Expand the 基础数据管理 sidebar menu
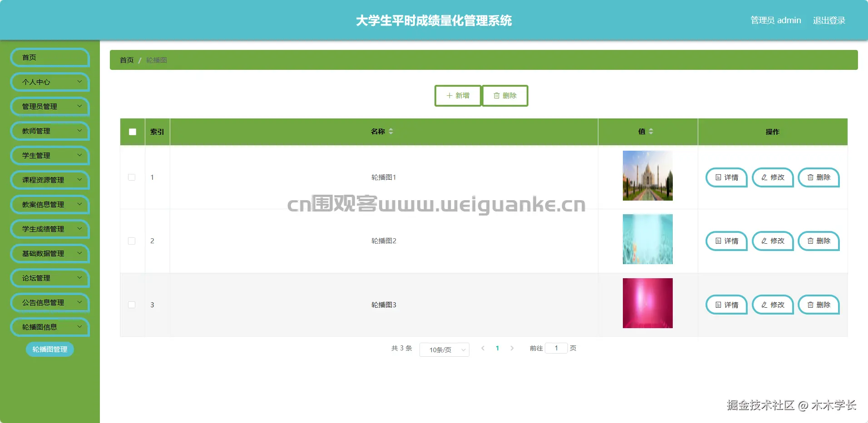Screen dimensions: 868x423 50,254
